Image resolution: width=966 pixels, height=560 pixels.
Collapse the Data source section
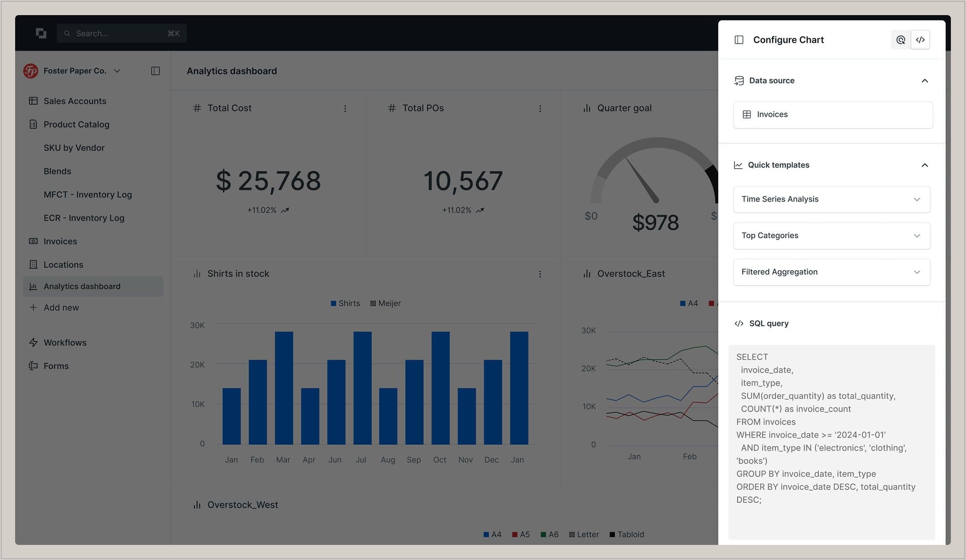[x=925, y=81]
